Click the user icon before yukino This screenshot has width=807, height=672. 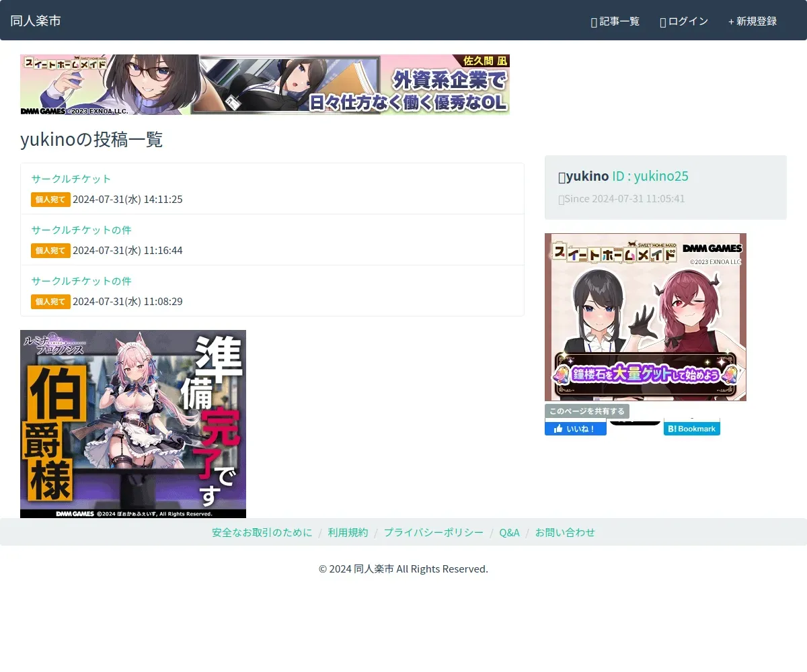[562, 177]
